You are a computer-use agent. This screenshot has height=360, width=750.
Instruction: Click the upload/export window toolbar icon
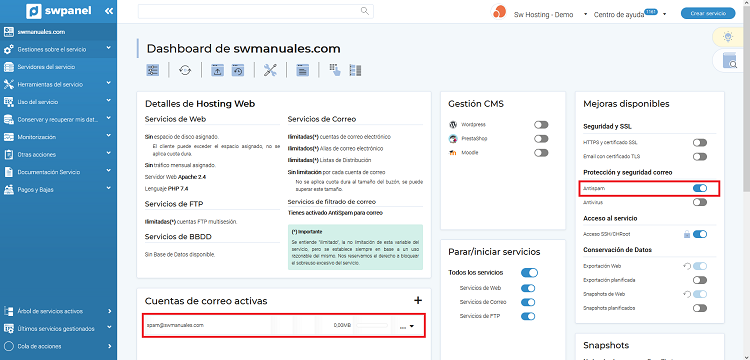pyautogui.click(x=218, y=70)
